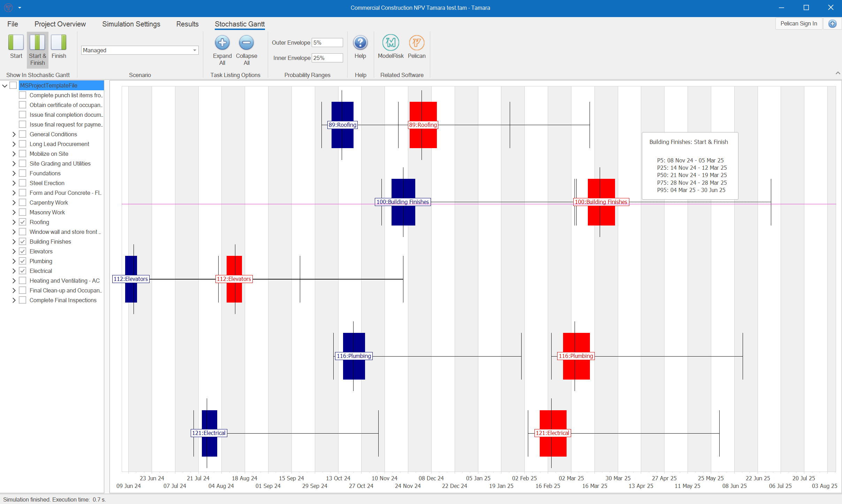Screen dimensions: 842x504
Task: Edit the Outer Envelope percentage field
Action: coord(327,42)
